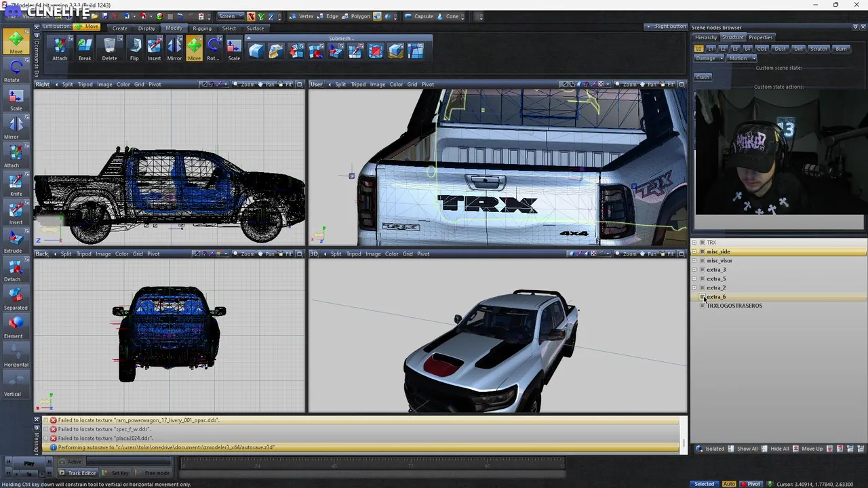Open the Track Editor
Viewport: 868px width, 488px height.
point(78,473)
